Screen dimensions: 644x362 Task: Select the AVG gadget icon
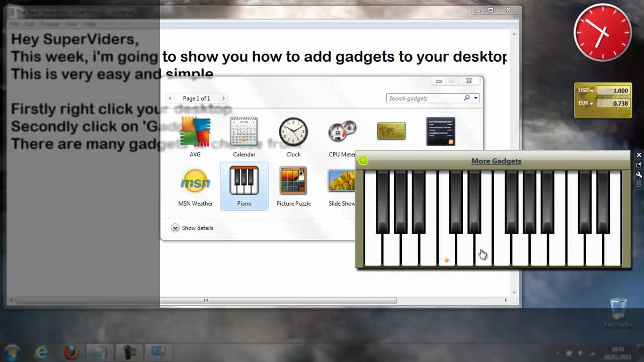(x=195, y=132)
